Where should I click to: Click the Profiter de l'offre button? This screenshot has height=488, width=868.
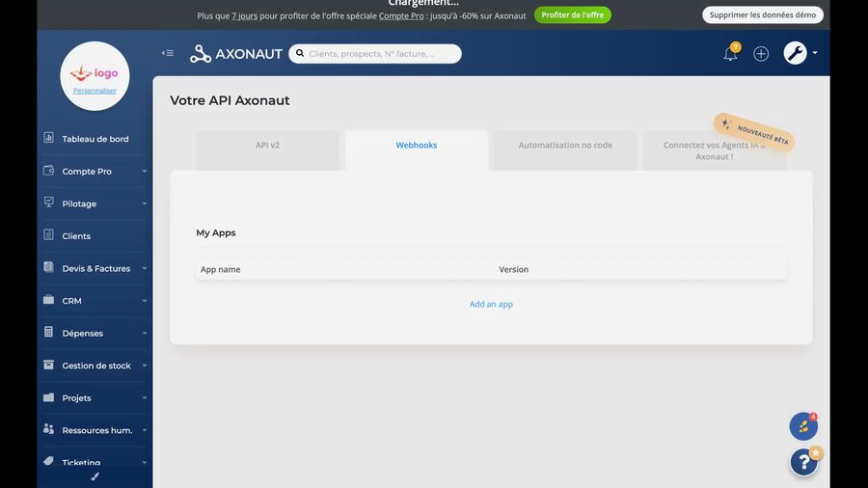point(572,14)
